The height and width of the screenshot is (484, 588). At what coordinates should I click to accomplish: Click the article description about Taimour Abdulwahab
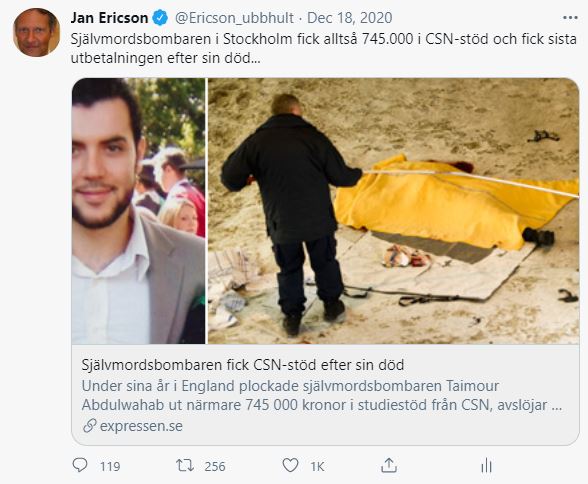click(322, 396)
